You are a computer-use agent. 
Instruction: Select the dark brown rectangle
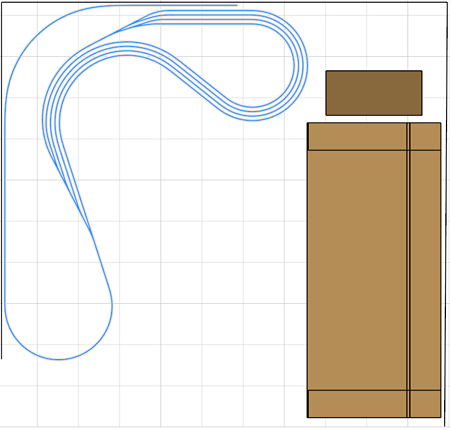click(374, 93)
